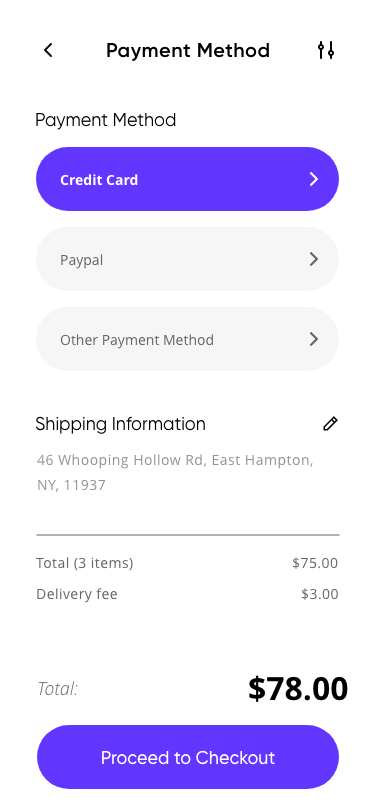This screenshot has width=375, height=812.
Task: Click the $78.00 grand total
Action: [x=298, y=689]
